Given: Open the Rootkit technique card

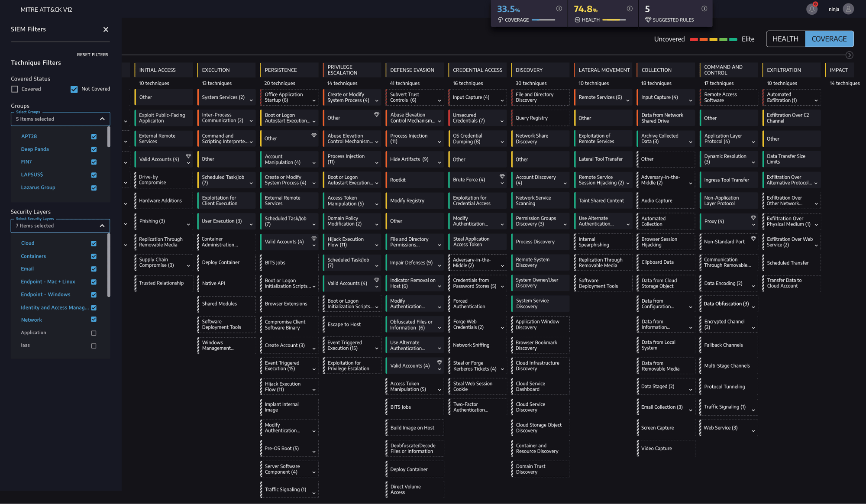Looking at the screenshot, I should (414, 180).
